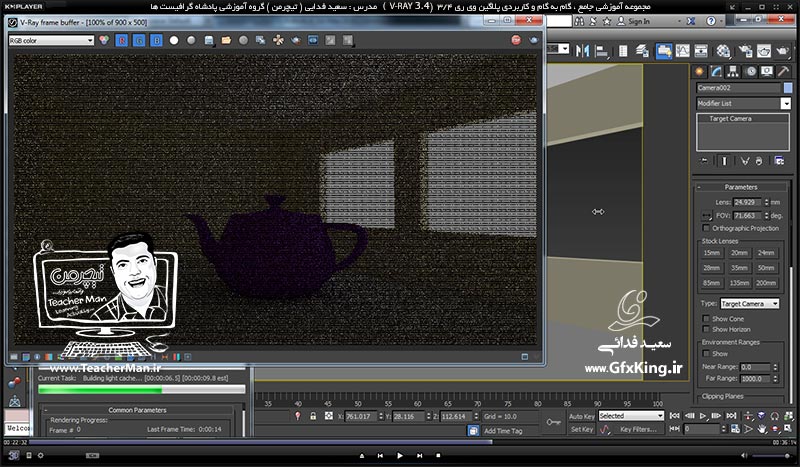Screen dimensions: 800x467
Task: Click the Render last teapot icon beside Stop
Action: click(x=533, y=40)
